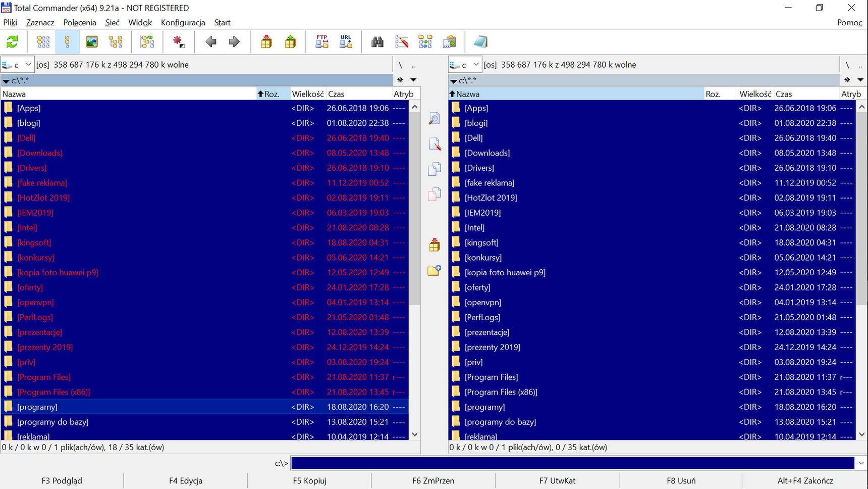The height and width of the screenshot is (489, 868).
Task: Open the Konfiguracja menu
Action: [183, 22]
